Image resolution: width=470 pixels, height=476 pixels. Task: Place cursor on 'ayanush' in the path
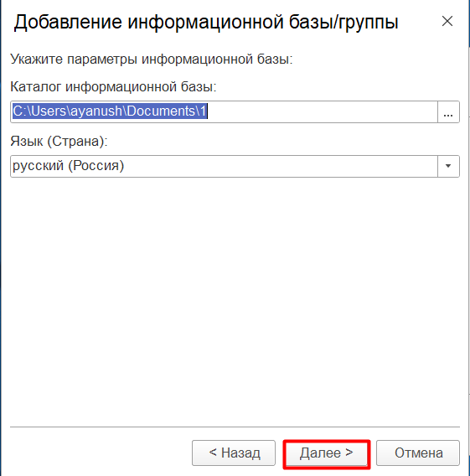pyautogui.click(x=96, y=111)
